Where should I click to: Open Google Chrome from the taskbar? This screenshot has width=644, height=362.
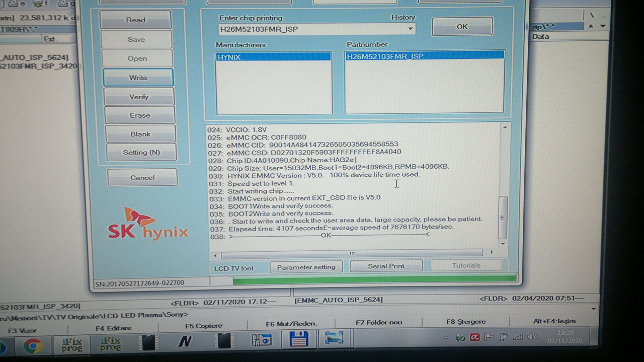point(33,345)
